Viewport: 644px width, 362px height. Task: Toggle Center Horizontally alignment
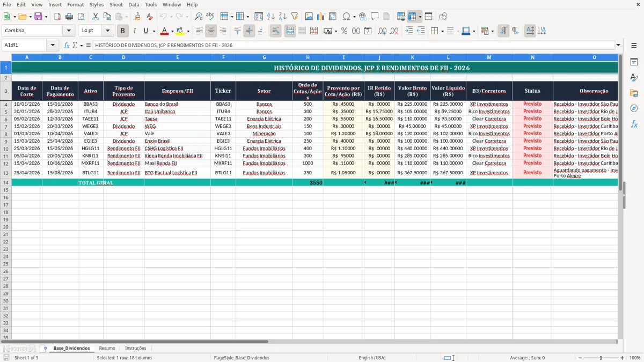click(x=211, y=31)
